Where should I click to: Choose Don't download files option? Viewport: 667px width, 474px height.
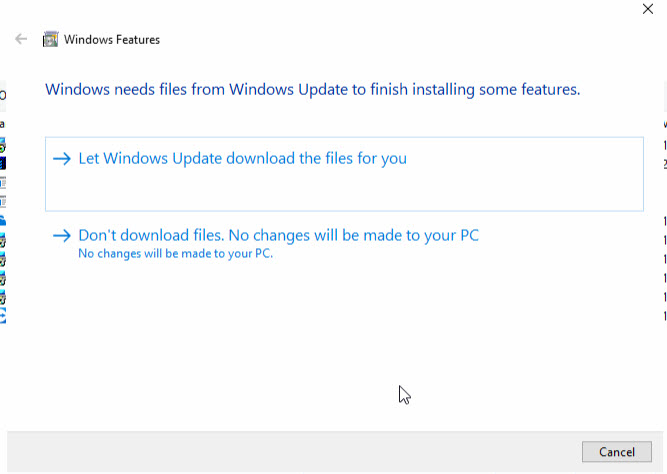coord(279,235)
